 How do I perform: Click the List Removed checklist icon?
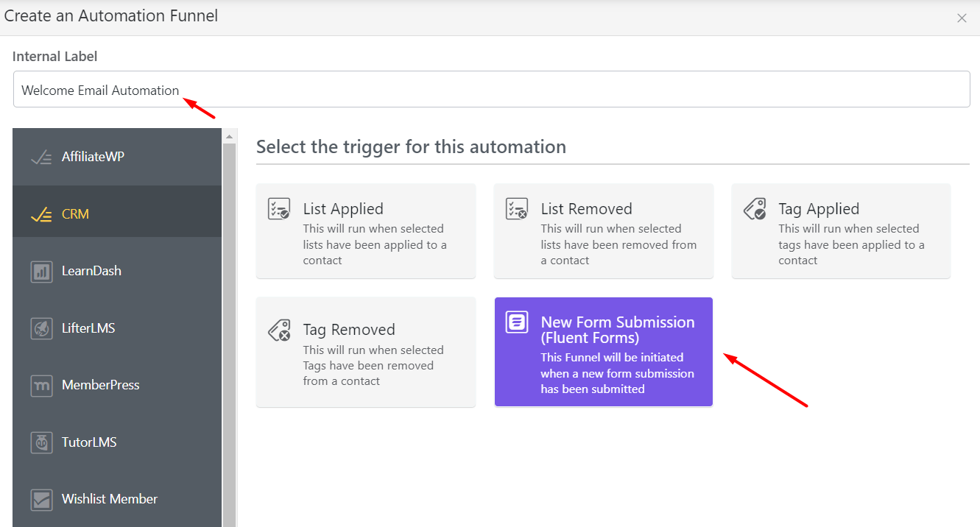click(x=517, y=209)
